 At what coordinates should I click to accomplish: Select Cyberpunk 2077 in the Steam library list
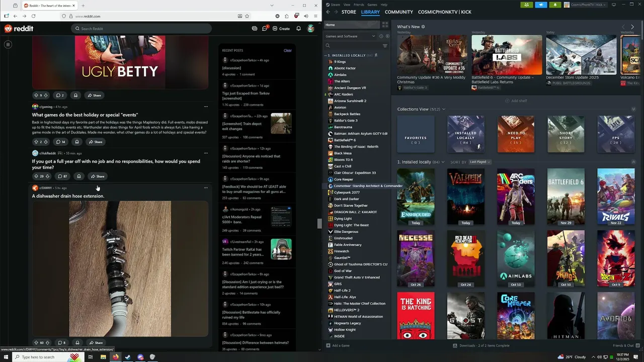point(347,193)
